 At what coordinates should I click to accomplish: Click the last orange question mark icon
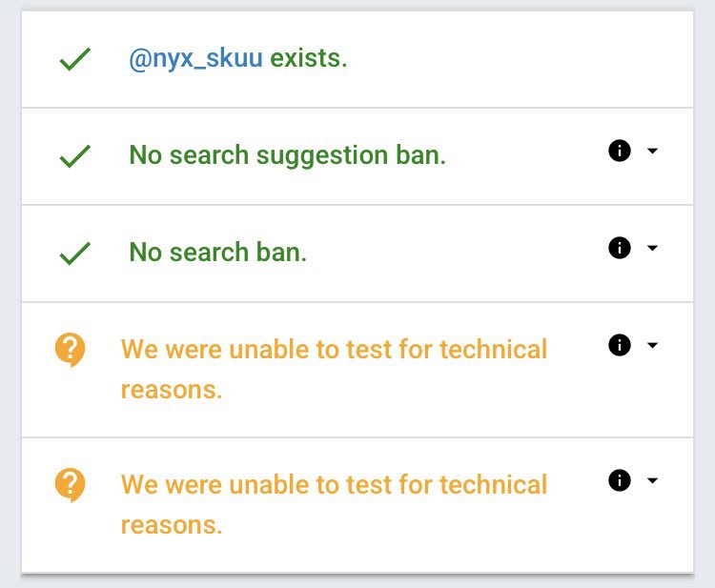[71, 486]
